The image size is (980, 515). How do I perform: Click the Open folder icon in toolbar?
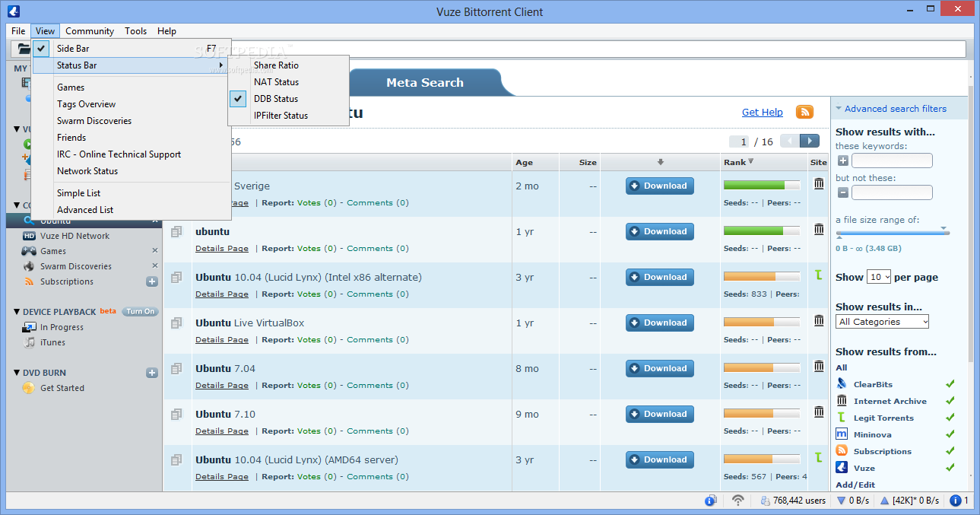24,49
